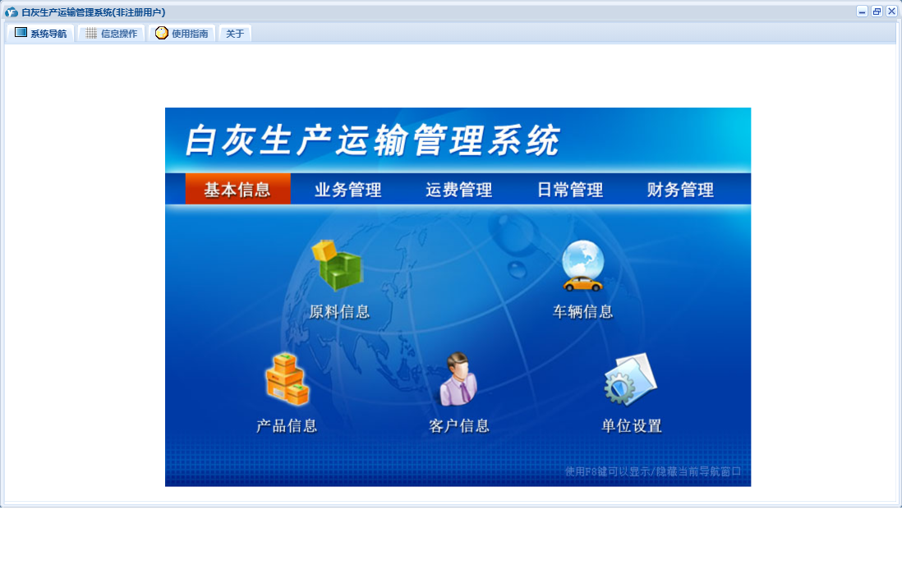Switch to the 日常管理 tab
The image size is (902, 588).
[x=570, y=189]
